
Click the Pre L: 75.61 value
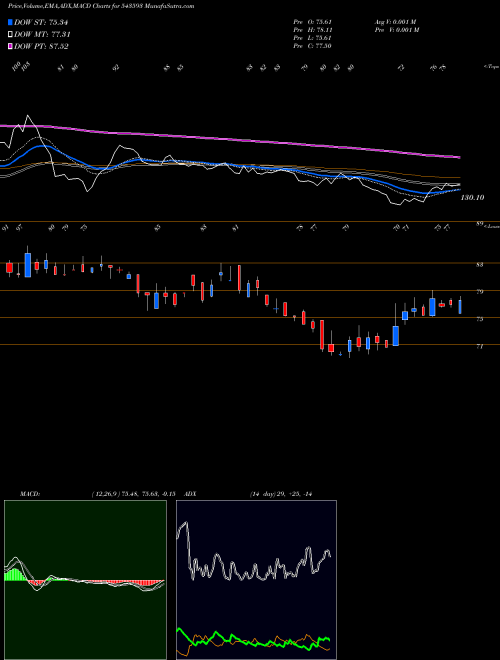312,38
